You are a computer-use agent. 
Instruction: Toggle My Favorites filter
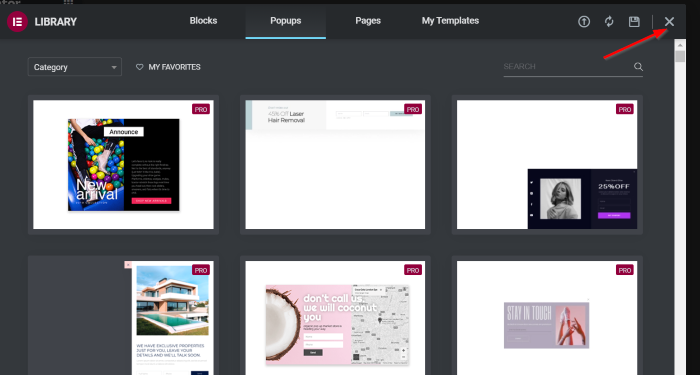pos(168,67)
